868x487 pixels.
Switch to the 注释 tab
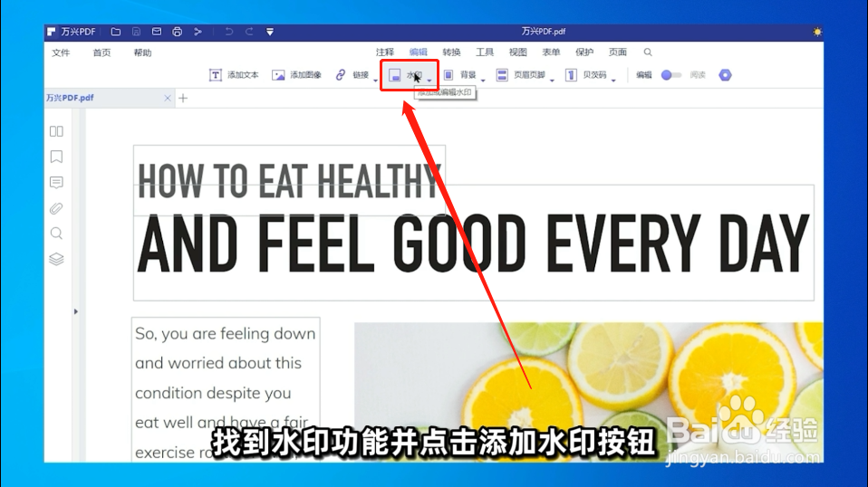(x=385, y=52)
